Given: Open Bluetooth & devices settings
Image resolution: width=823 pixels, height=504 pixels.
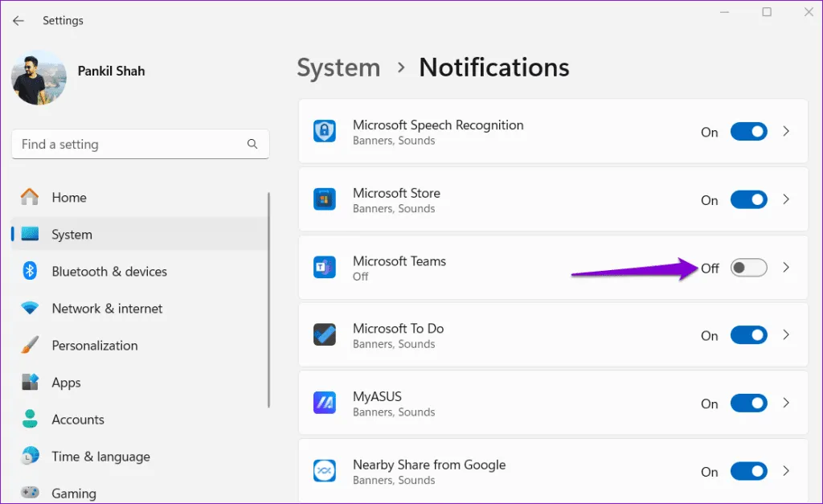Looking at the screenshot, I should pyautogui.click(x=109, y=272).
